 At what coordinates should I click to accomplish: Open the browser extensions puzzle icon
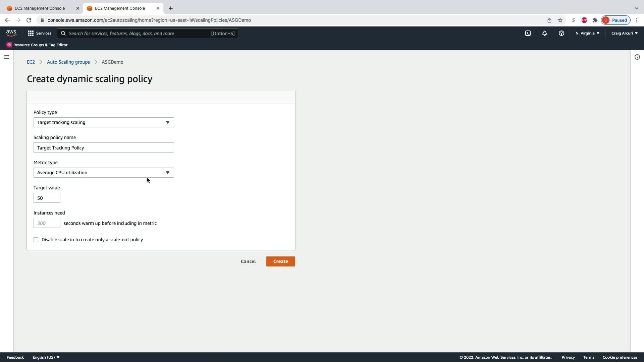coord(595,20)
